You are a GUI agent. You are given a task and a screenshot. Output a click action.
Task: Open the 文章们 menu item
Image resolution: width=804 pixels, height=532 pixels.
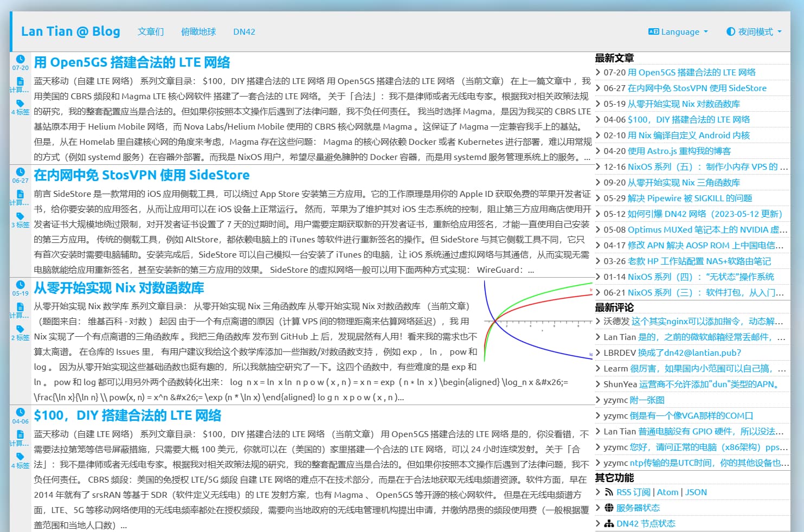pyautogui.click(x=150, y=31)
